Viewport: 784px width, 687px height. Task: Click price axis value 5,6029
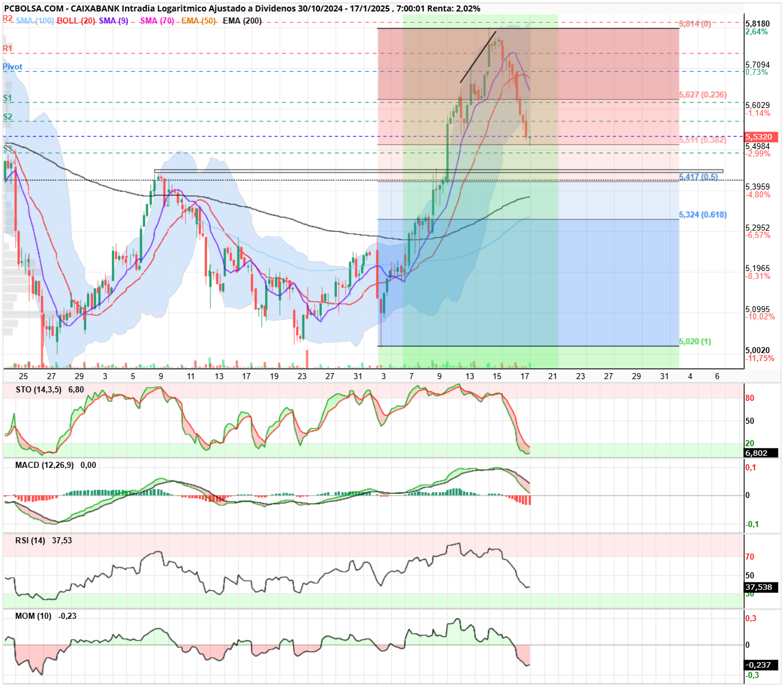757,106
